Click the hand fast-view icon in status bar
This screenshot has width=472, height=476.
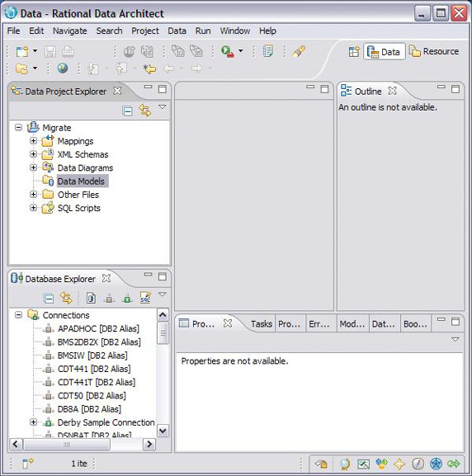(x=321, y=464)
